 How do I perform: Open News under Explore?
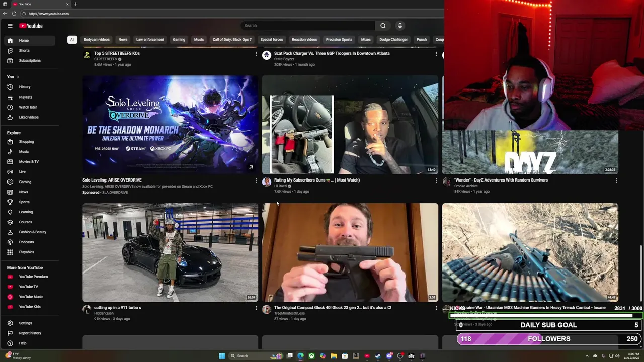[30, 192]
